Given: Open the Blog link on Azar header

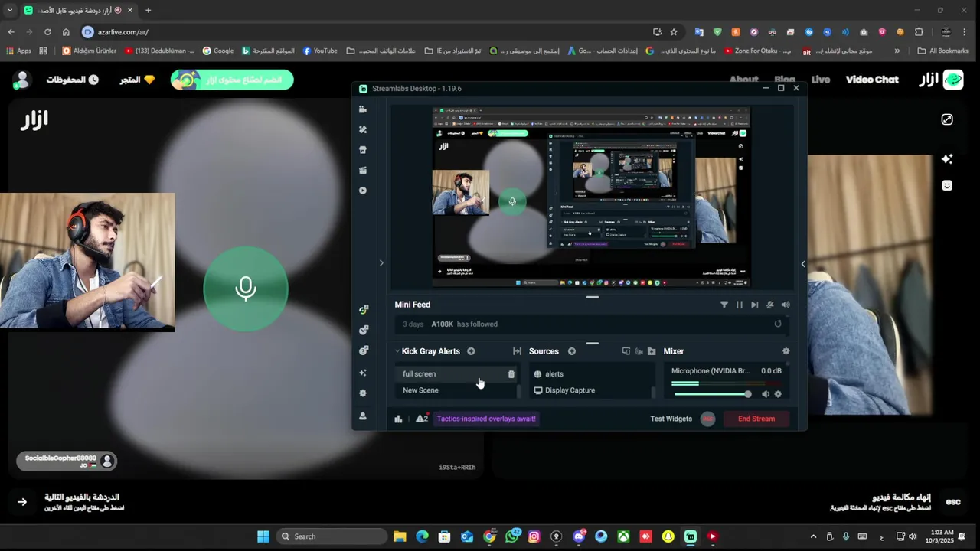Looking at the screenshot, I should (785, 80).
